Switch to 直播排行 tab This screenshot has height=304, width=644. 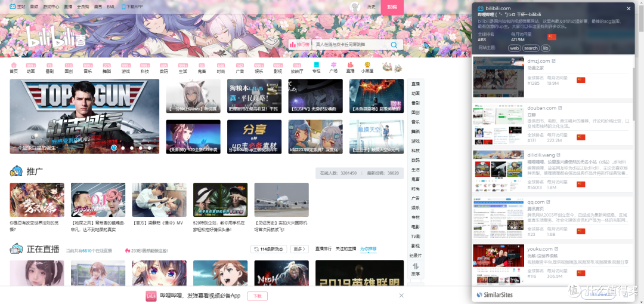coord(323,249)
